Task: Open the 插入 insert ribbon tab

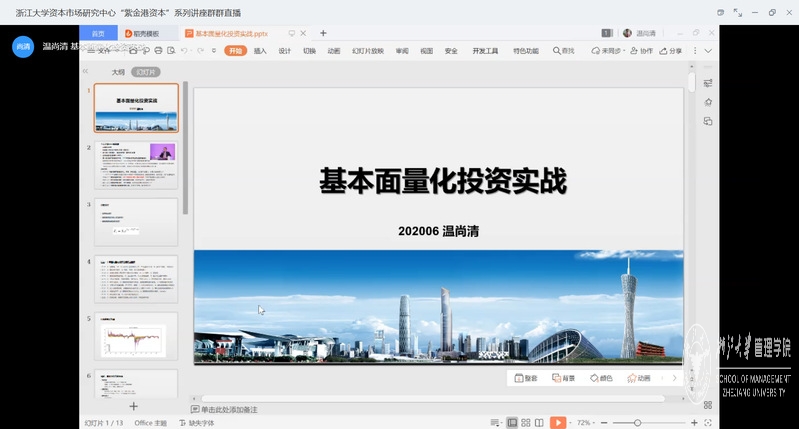Action: (x=260, y=51)
